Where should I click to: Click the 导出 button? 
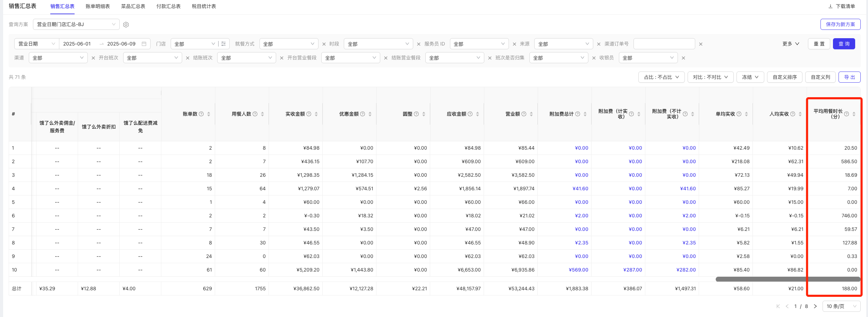coord(849,77)
